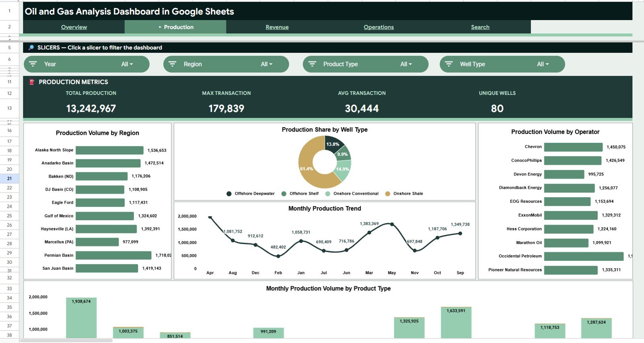The image size is (644, 343).
Task: Click the Offshore Shelf legend color dot
Action: [x=284, y=194]
